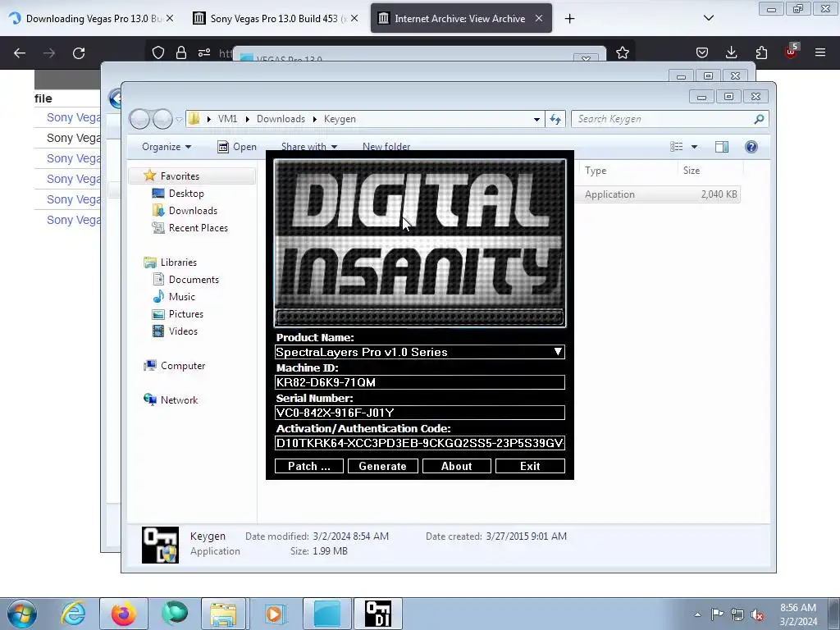This screenshot has width=840, height=630.
Task: Open the Organize menu in Explorer
Action: tap(166, 147)
